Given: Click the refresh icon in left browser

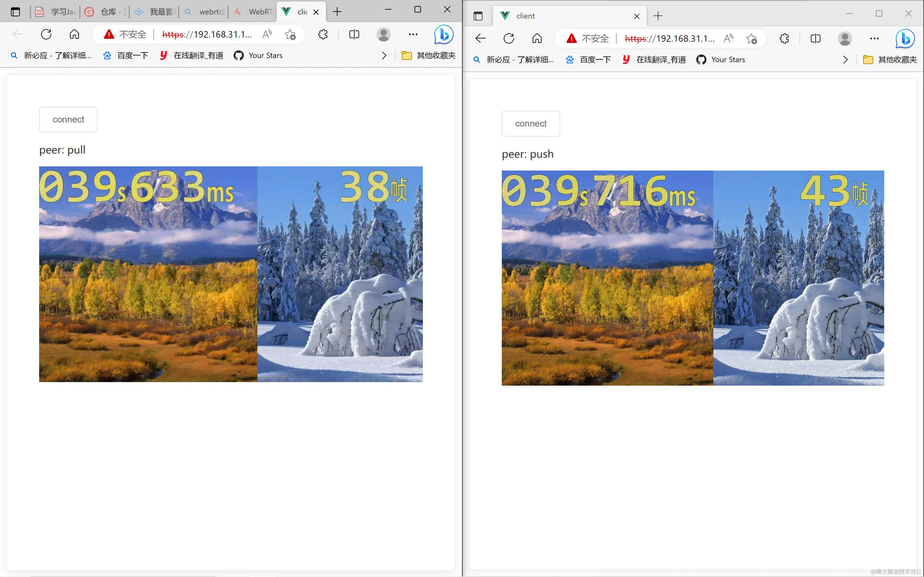Looking at the screenshot, I should tap(46, 34).
